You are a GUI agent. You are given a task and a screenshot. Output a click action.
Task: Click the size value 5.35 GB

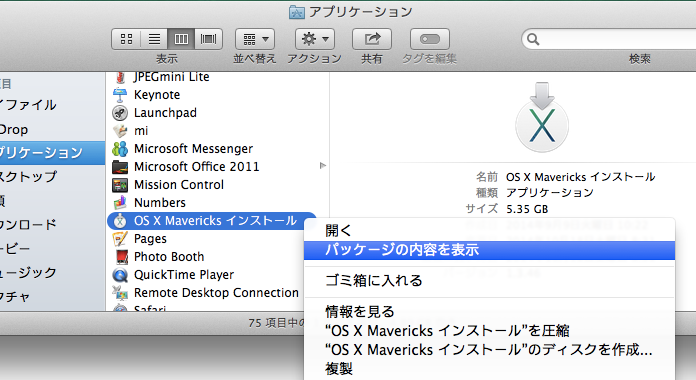pyautogui.click(x=527, y=209)
